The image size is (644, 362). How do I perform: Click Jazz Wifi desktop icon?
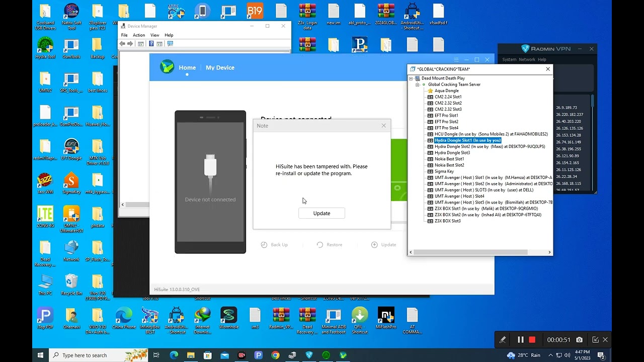pyautogui.click(x=45, y=184)
